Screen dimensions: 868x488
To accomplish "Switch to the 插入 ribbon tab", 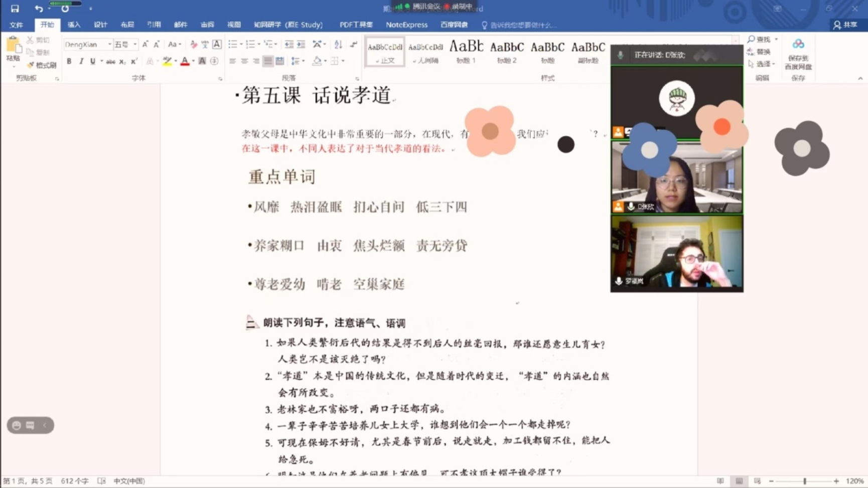I will 73,25.
